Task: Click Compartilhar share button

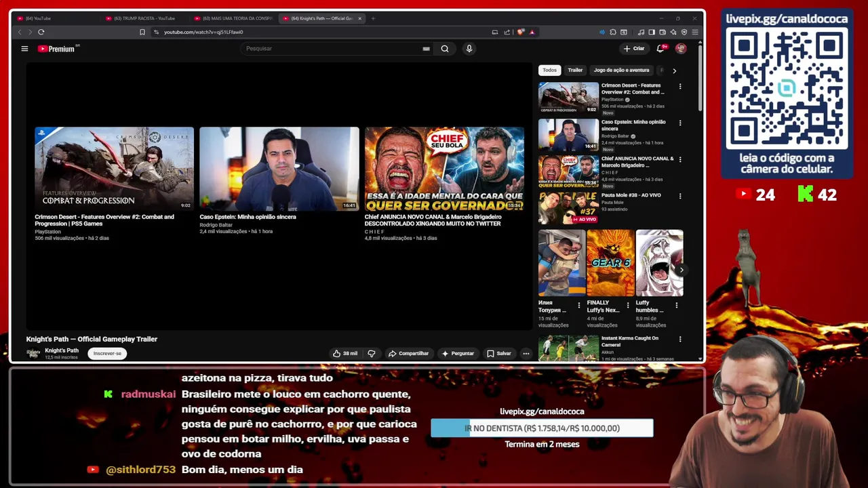Action: pyautogui.click(x=408, y=353)
